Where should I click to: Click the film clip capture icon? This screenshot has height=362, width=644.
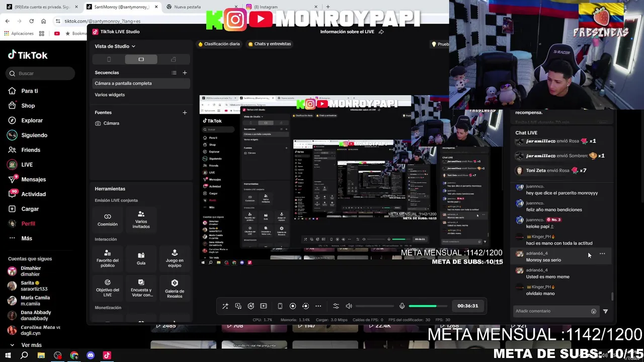click(x=263, y=306)
